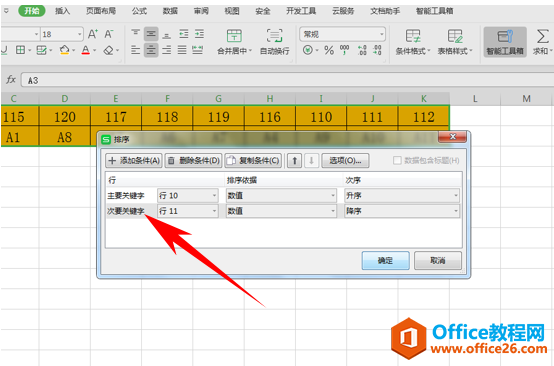This screenshot has width=554, height=366.
Task: Click the increase font size icon
Action: click(x=93, y=34)
